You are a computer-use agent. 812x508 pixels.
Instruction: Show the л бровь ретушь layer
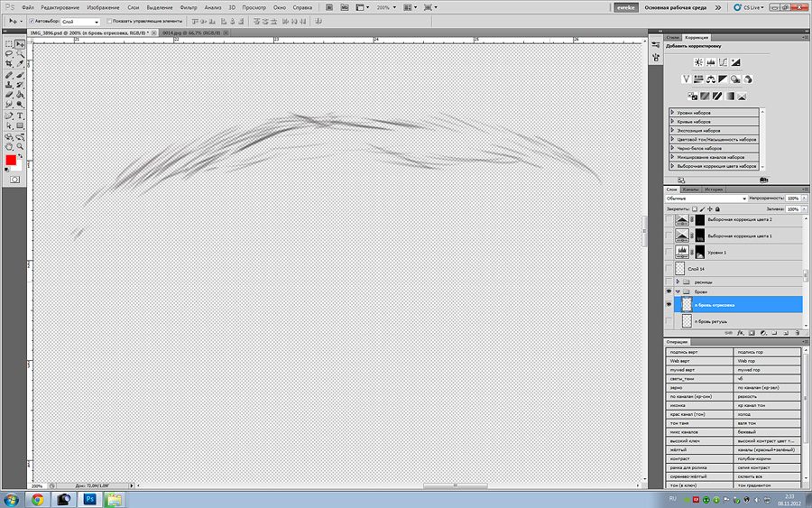669,321
